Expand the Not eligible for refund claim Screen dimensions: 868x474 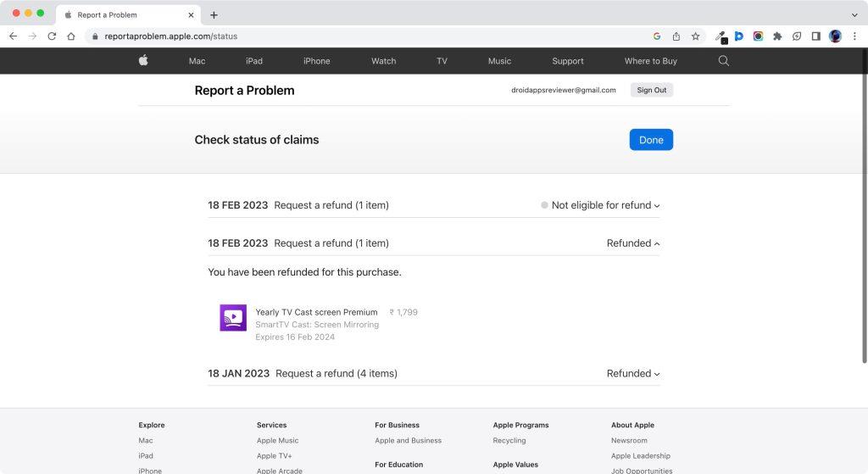point(601,205)
